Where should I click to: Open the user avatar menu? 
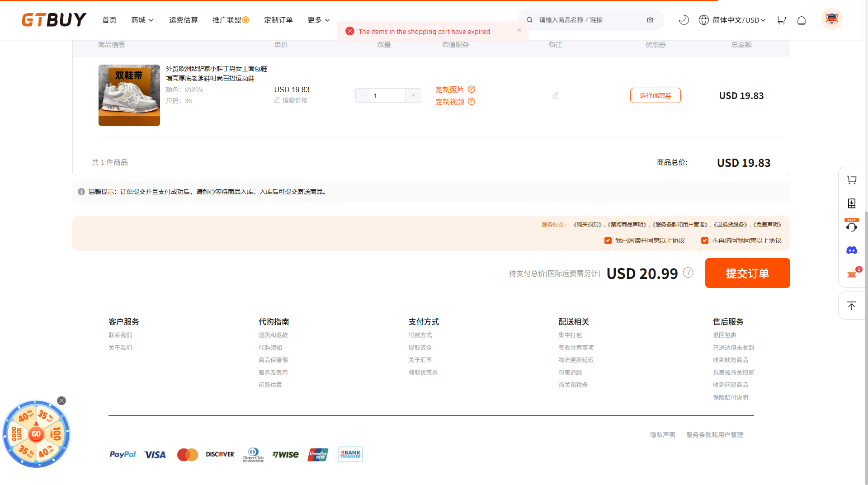pyautogui.click(x=832, y=19)
